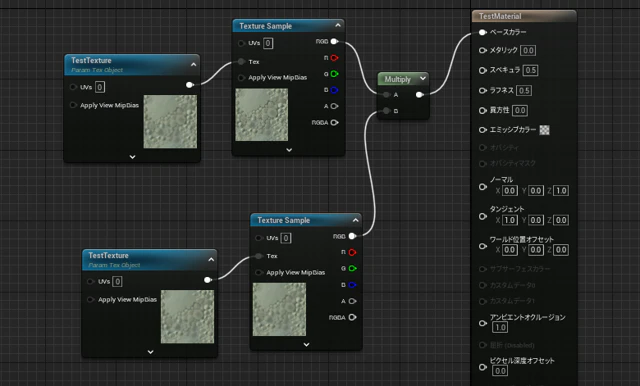Click UVs value field on upper Texture Sample
Viewport: 640px width, 386px height.
(x=268, y=43)
